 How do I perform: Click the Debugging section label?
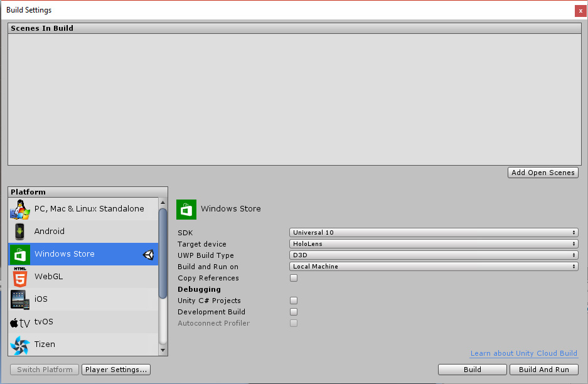tap(199, 289)
